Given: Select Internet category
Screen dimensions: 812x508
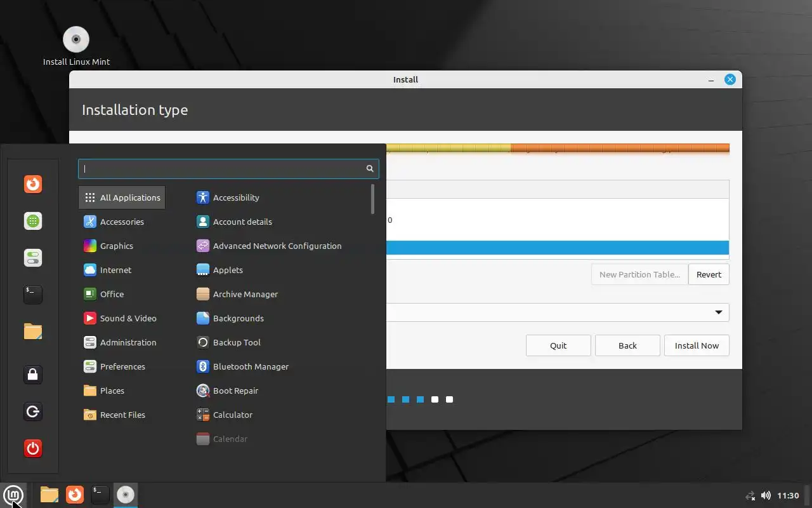Looking at the screenshot, I should tap(122, 270).
